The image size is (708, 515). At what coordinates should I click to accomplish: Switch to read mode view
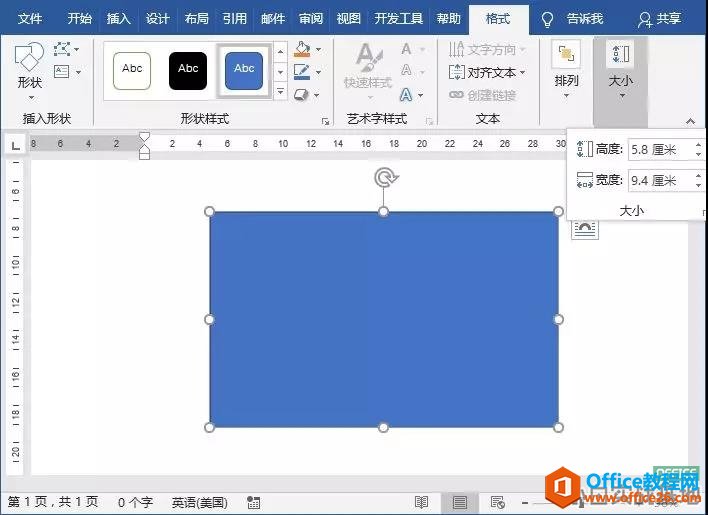(422, 502)
